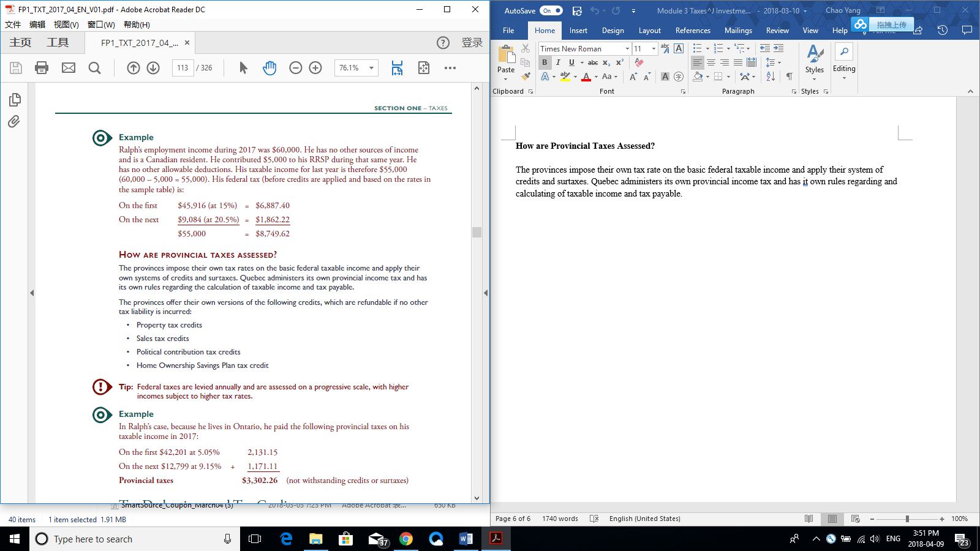Click the Acrobat fit-width scrolling icon

397,68
